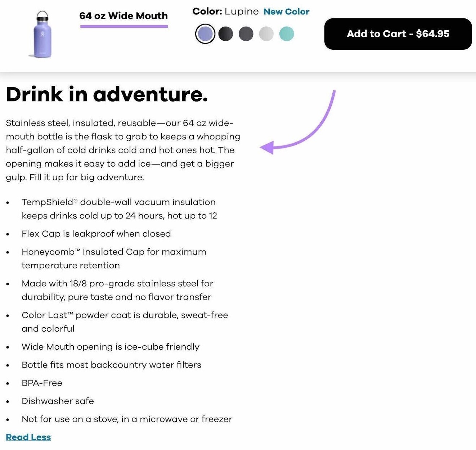The image size is (476, 450).
Task: Select the Lupine purple color swatch
Action: (x=205, y=34)
